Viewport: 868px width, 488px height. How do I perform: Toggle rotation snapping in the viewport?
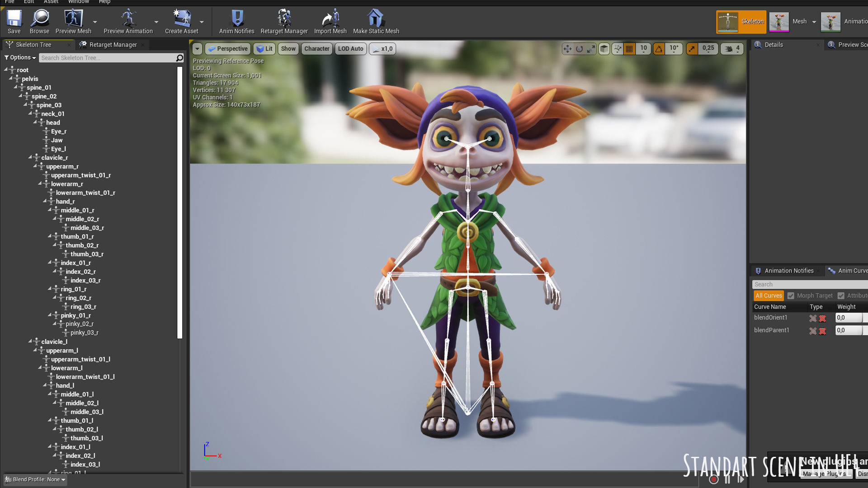tap(659, 49)
